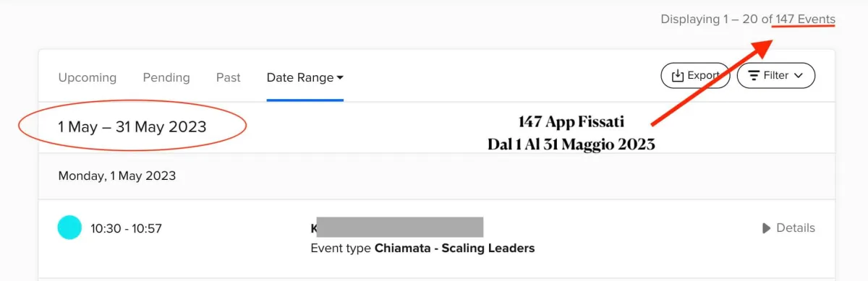The height and width of the screenshot is (281, 868).
Task: Expand the Date Range dropdown
Action: coord(305,77)
